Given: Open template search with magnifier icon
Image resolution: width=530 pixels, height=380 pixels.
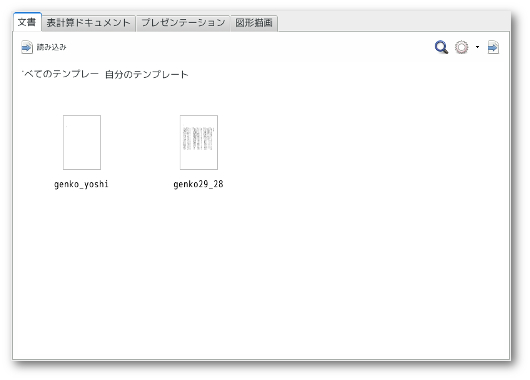Looking at the screenshot, I should [441, 47].
